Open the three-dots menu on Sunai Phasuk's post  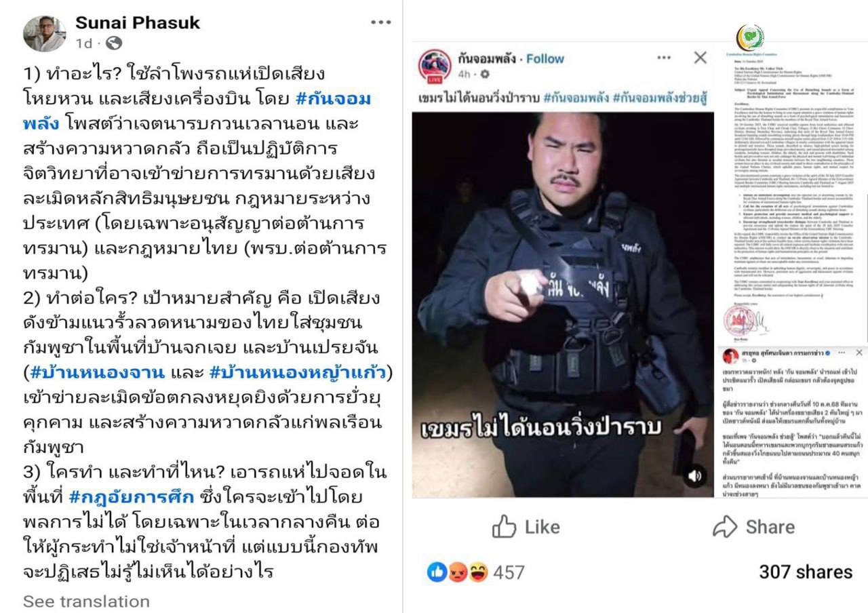tap(380, 22)
